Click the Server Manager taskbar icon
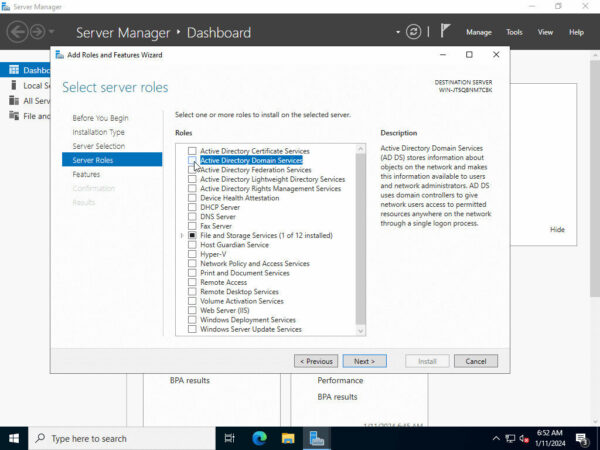Image resolution: width=600 pixels, height=450 pixels. (x=316, y=438)
